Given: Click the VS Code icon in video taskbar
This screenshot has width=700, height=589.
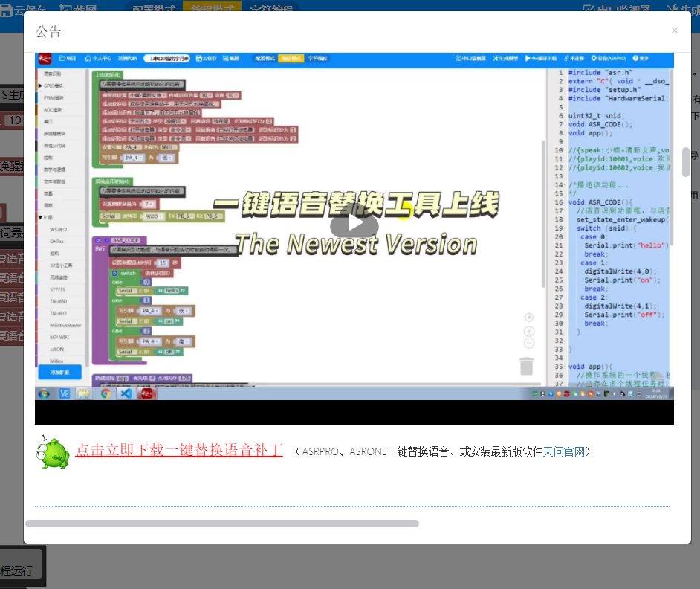Looking at the screenshot, I should tap(126, 393).
